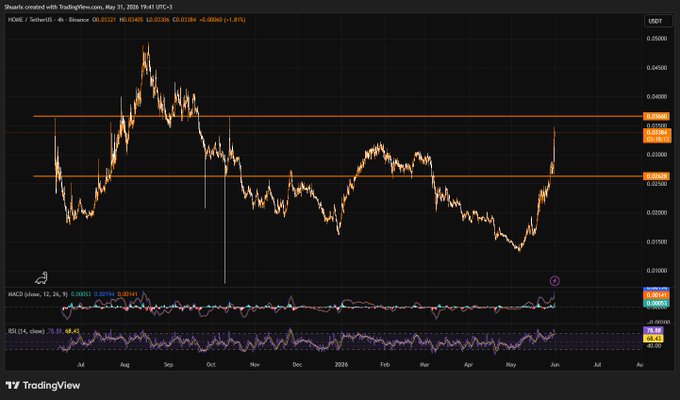Click the 0.04000 price scale label
Screen dimensions: 680x400
(657, 96)
